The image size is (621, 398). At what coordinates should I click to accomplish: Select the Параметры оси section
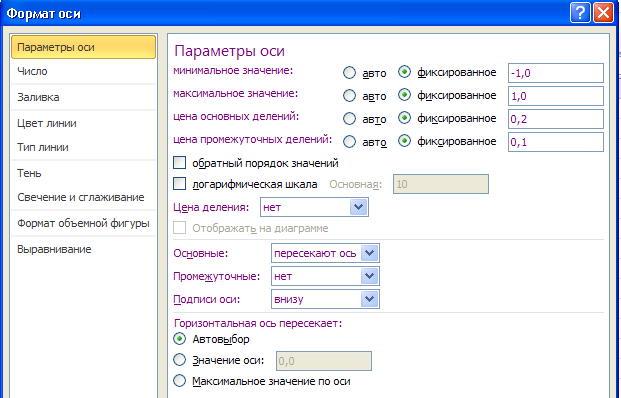pos(84,47)
